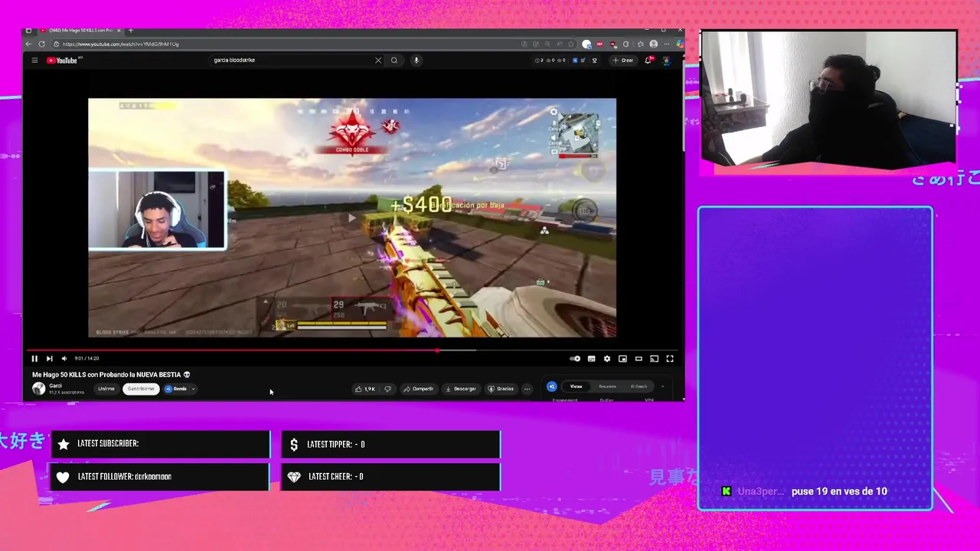Click the Gracias button
Viewport: 980px width, 551px height.
tap(501, 389)
